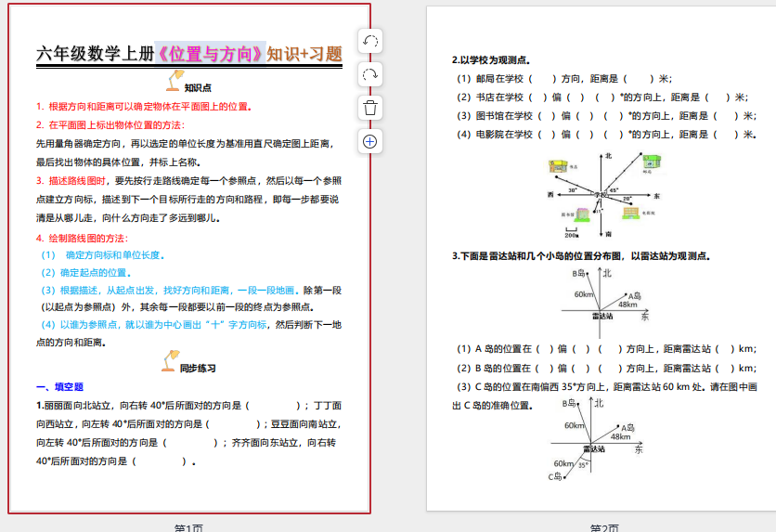Click the 知识点 heading text

pos(198,88)
